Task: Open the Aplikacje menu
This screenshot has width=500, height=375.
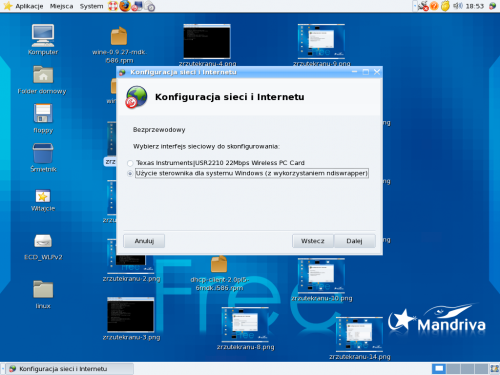Action: click(x=29, y=6)
